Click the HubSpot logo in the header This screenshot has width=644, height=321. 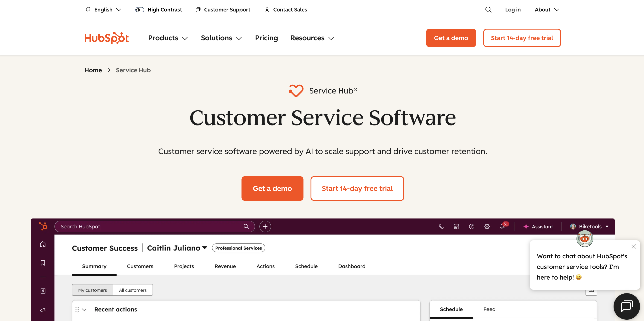pos(107,38)
